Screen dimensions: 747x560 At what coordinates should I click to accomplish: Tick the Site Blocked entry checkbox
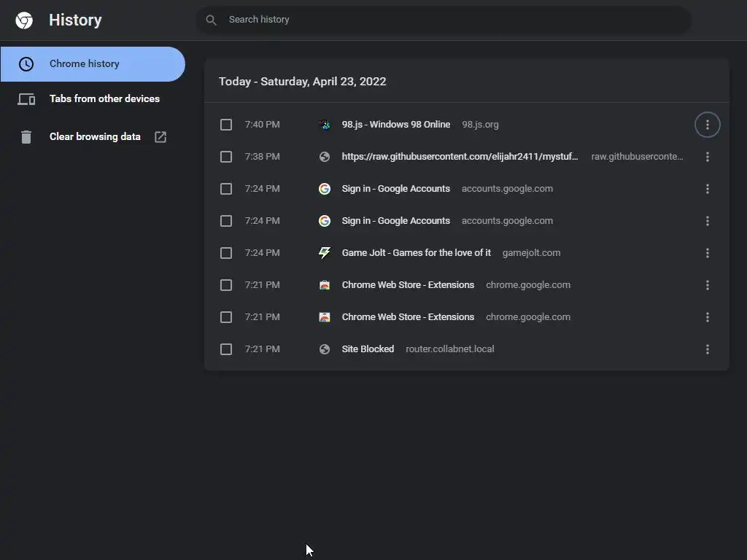(226, 349)
